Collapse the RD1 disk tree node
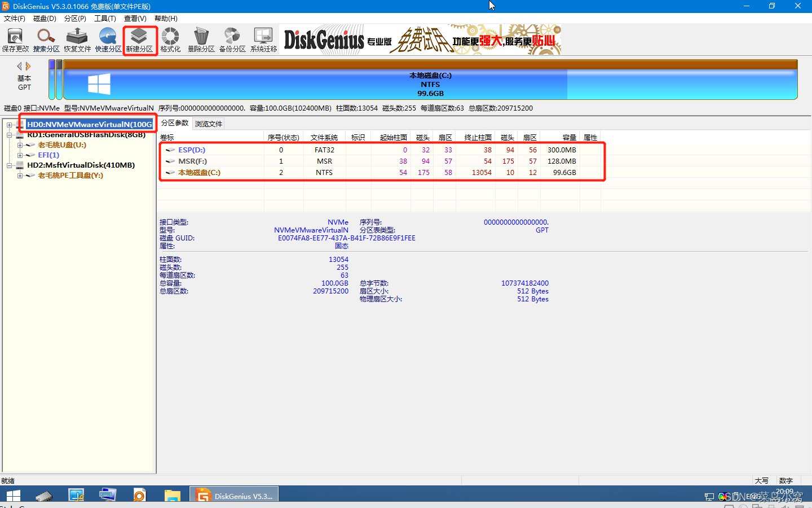Viewport: 812px width, 508px height. [9, 135]
